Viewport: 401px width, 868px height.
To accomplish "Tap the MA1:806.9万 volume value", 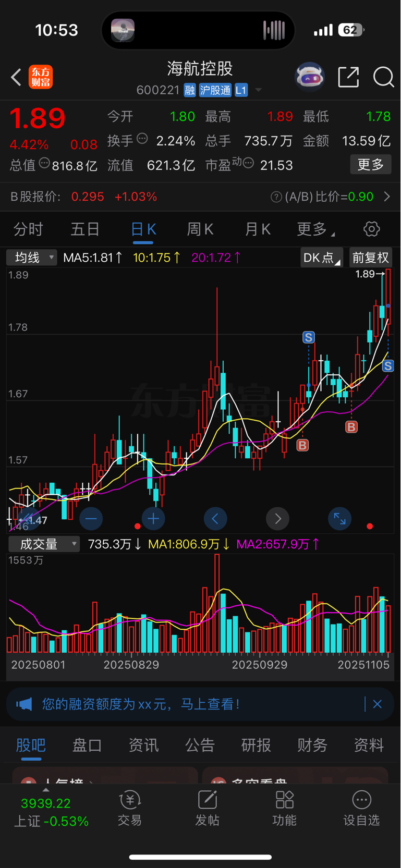I will 189,544.
